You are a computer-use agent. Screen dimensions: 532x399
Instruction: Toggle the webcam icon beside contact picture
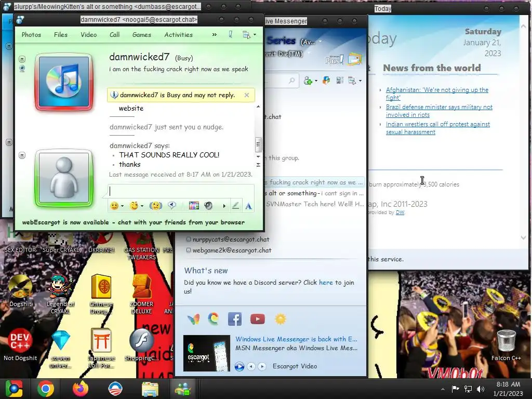(22, 69)
